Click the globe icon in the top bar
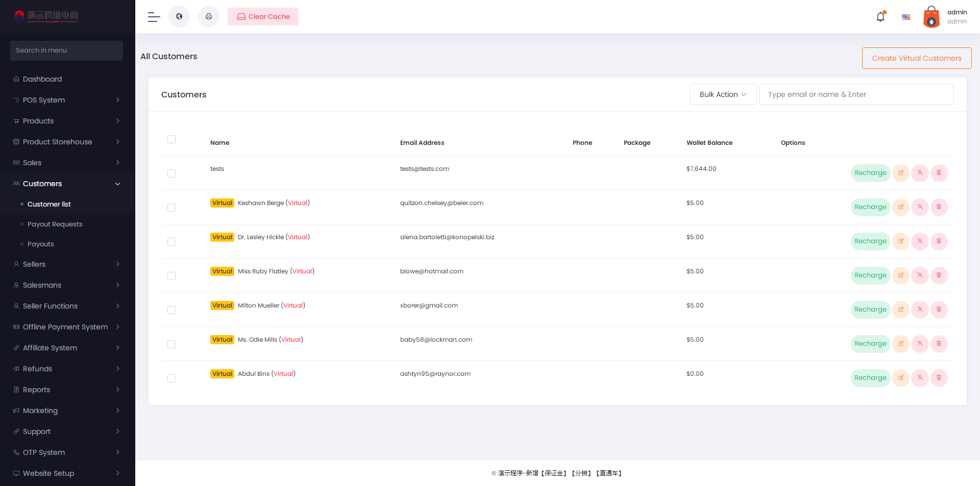Screen dimensions: 980x486 pyautogui.click(x=179, y=17)
